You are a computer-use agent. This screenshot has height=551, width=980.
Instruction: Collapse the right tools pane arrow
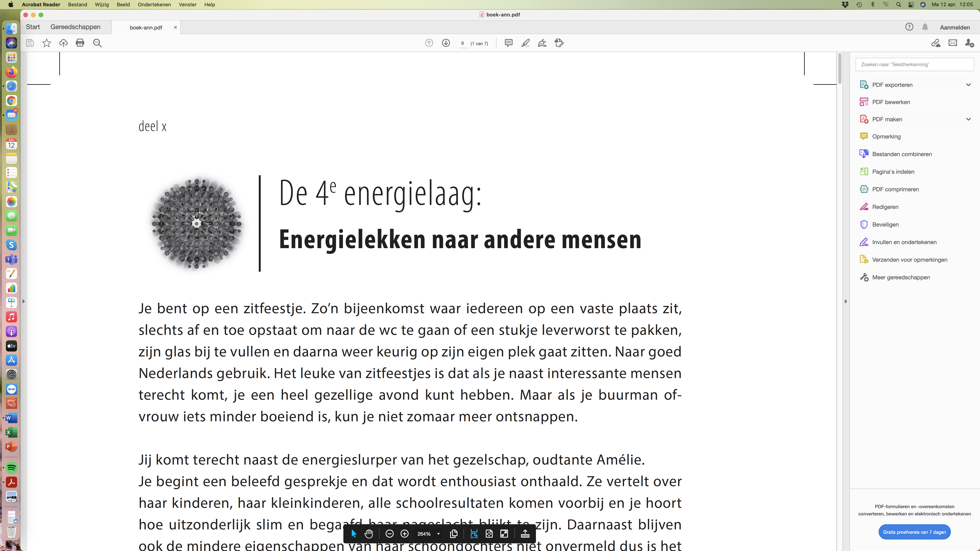point(846,301)
